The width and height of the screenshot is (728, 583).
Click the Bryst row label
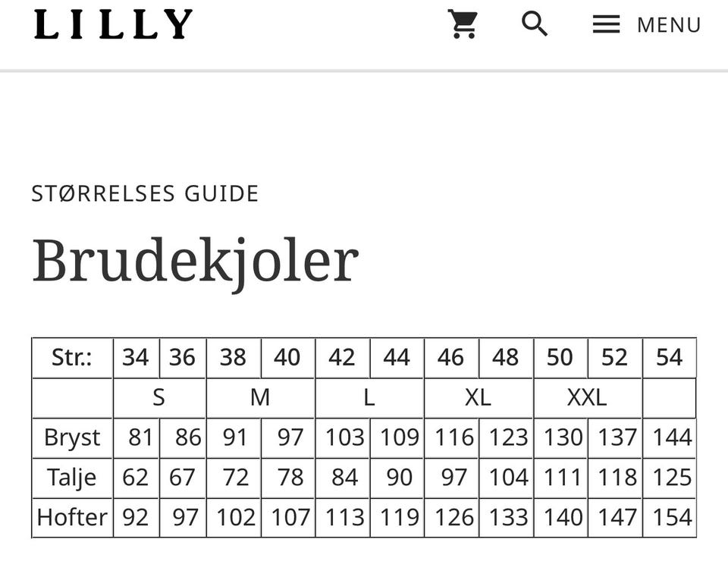pos(72,437)
